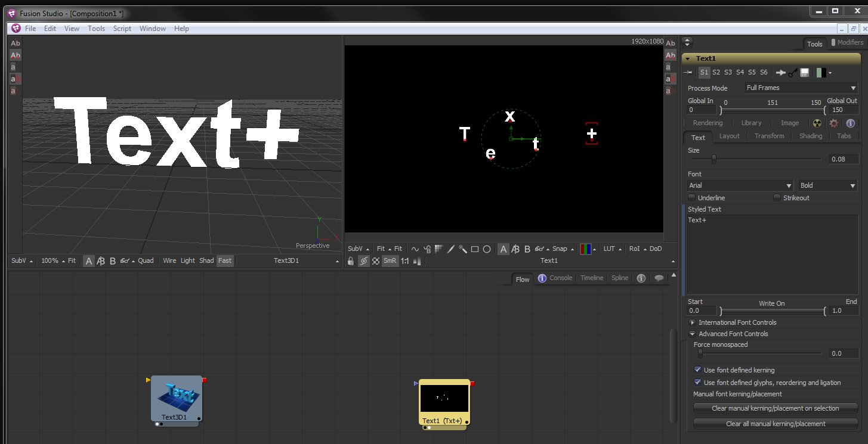Collapse the Text1 tool header triangle
Viewport: 868px width, 444px height.
click(x=687, y=59)
